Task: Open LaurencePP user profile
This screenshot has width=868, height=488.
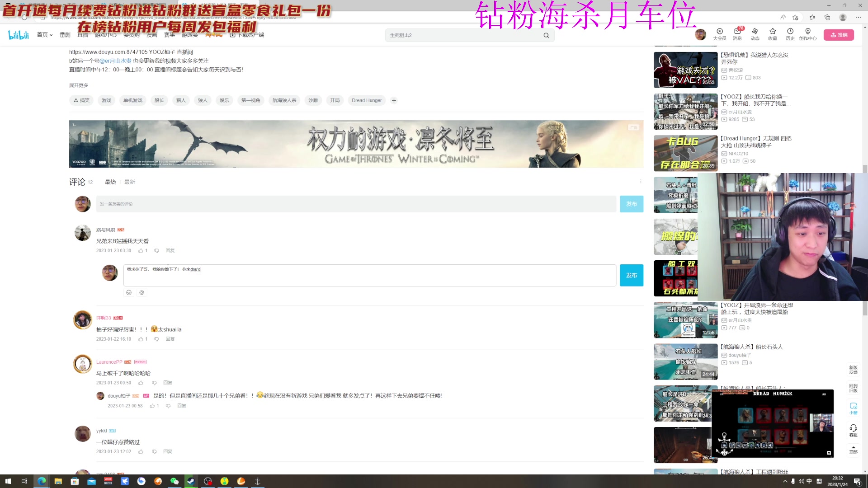Action: coord(109,362)
